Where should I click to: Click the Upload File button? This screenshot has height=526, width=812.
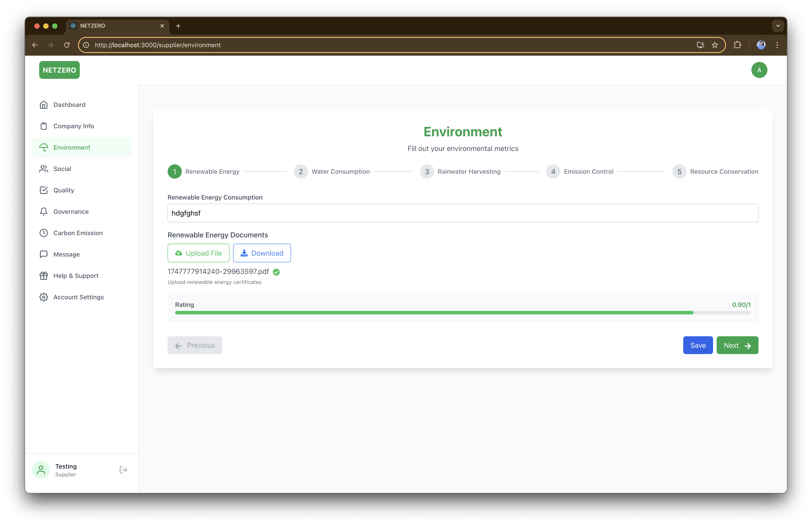(x=198, y=253)
